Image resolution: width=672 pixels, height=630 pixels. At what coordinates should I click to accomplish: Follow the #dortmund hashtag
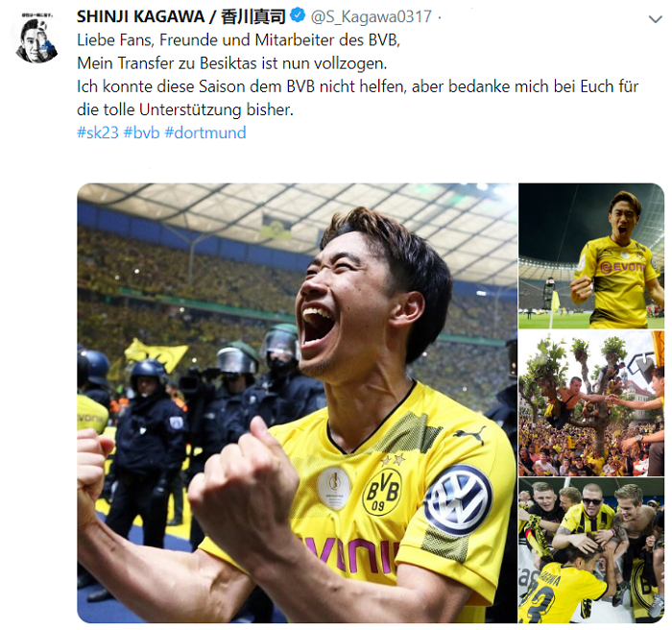[205, 133]
